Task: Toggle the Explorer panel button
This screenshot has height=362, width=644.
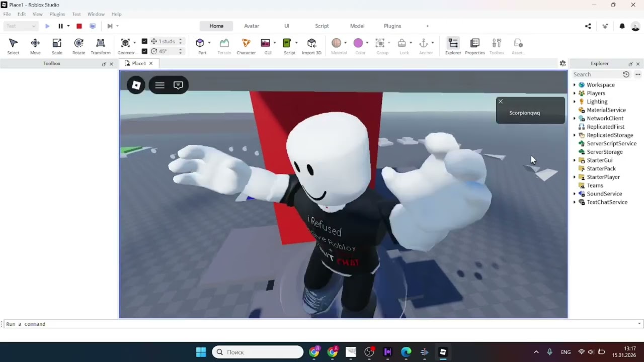Action: [453, 46]
